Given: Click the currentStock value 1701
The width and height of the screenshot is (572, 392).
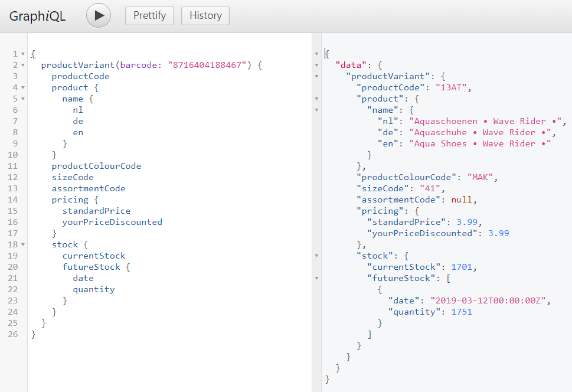Looking at the screenshot, I should (462, 267).
